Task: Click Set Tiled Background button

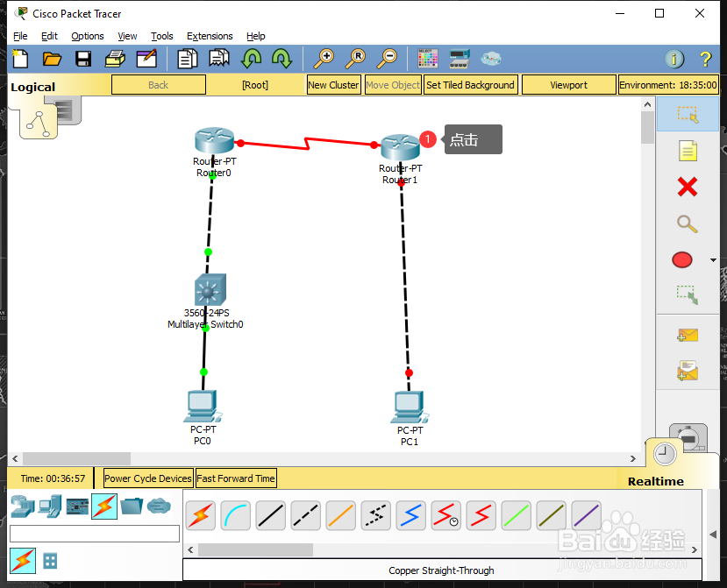Action: click(470, 85)
